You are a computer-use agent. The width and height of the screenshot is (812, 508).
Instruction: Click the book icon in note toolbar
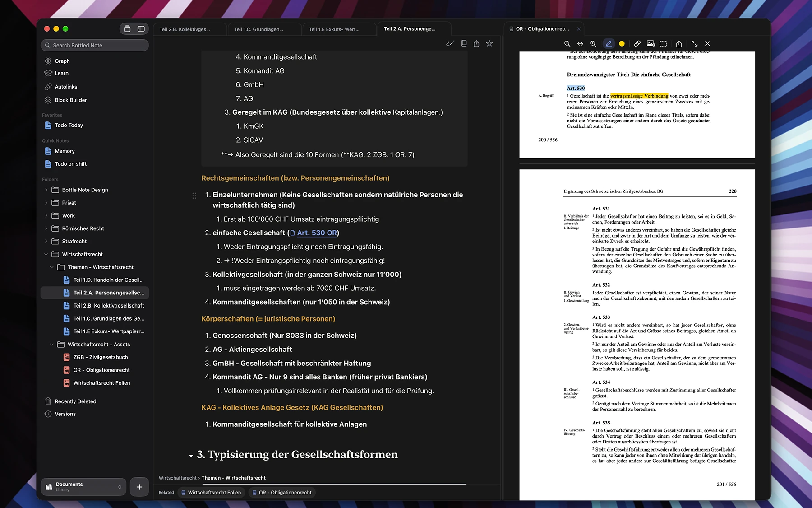point(464,43)
